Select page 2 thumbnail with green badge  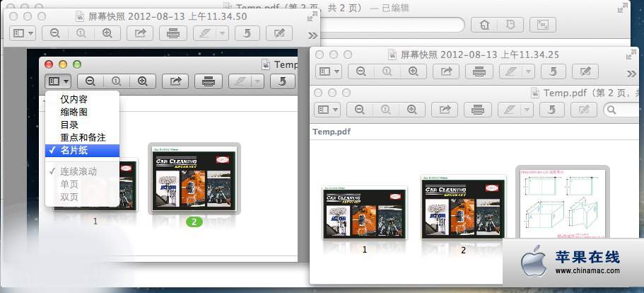[194, 179]
